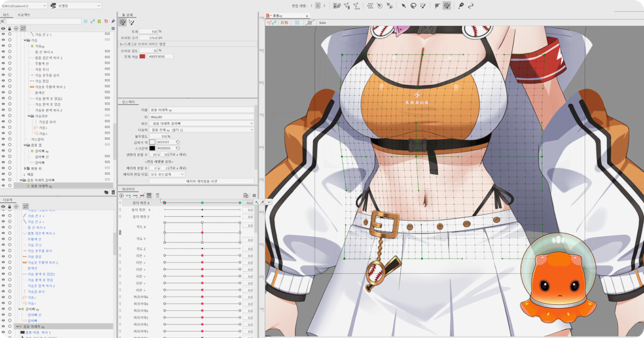
Task: Switch to the 프로젝트 tab
Action: pos(23,14)
